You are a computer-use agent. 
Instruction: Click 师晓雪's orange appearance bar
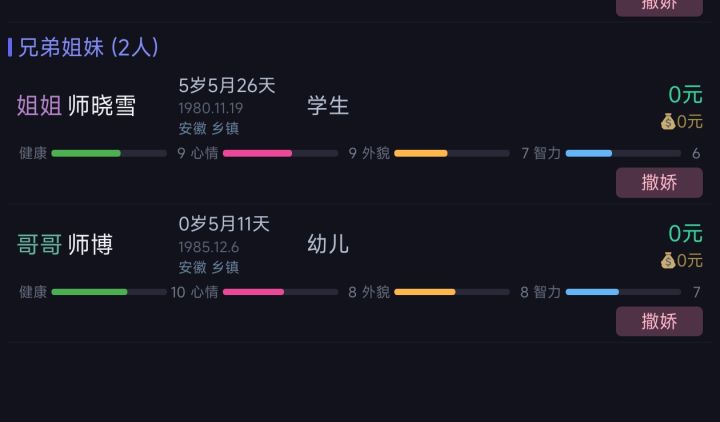coord(452,153)
